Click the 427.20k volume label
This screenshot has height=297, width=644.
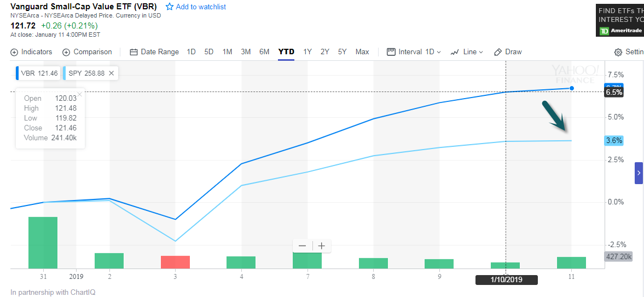[x=618, y=256]
